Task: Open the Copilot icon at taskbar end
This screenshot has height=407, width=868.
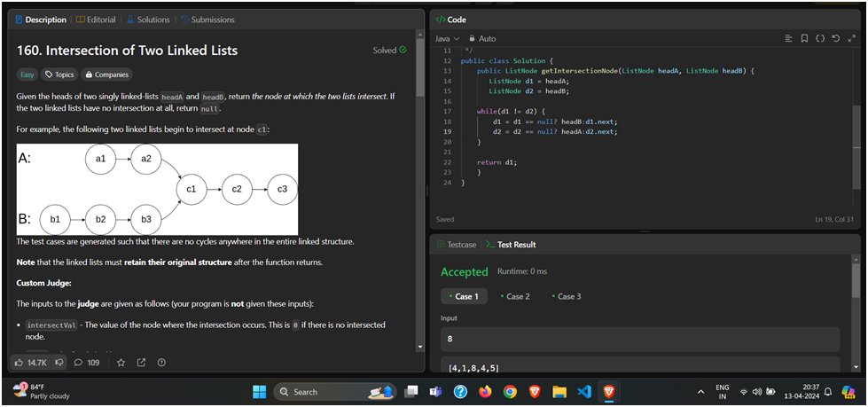Action: 848,392
